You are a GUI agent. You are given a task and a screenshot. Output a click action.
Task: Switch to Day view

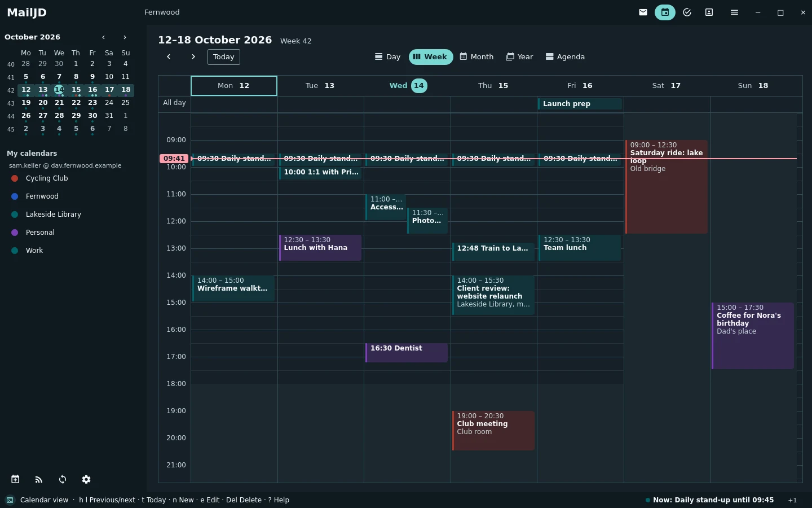(387, 57)
